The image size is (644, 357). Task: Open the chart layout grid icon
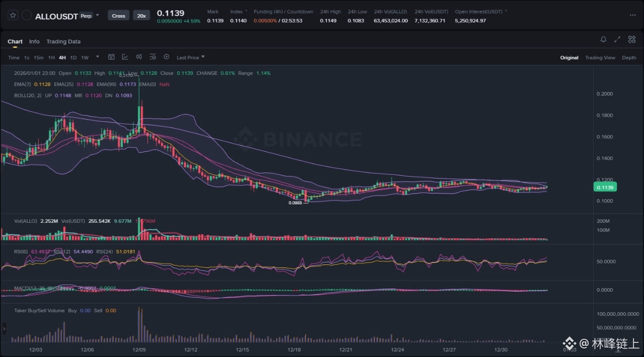(632, 39)
